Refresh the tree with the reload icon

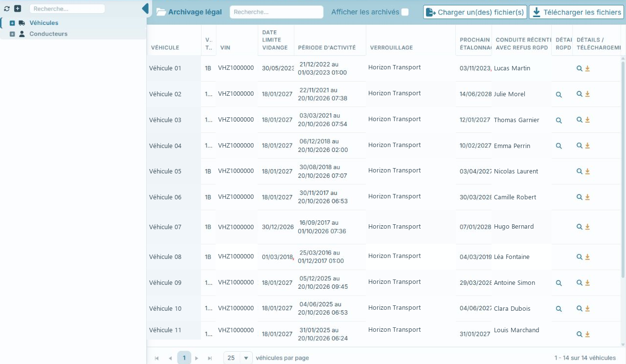pyautogui.click(x=7, y=9)
